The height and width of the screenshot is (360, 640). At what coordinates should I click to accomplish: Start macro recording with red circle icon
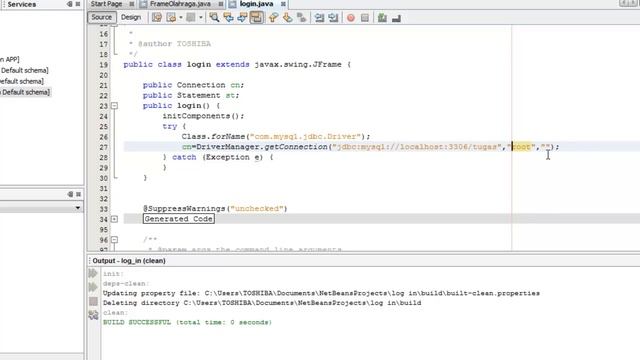pos(351,18)
